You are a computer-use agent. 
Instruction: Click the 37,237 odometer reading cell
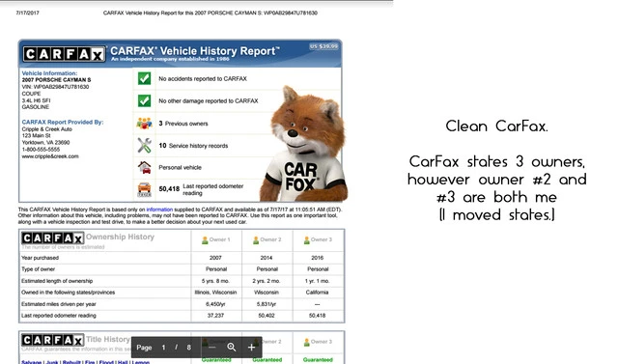pos(215,316)
